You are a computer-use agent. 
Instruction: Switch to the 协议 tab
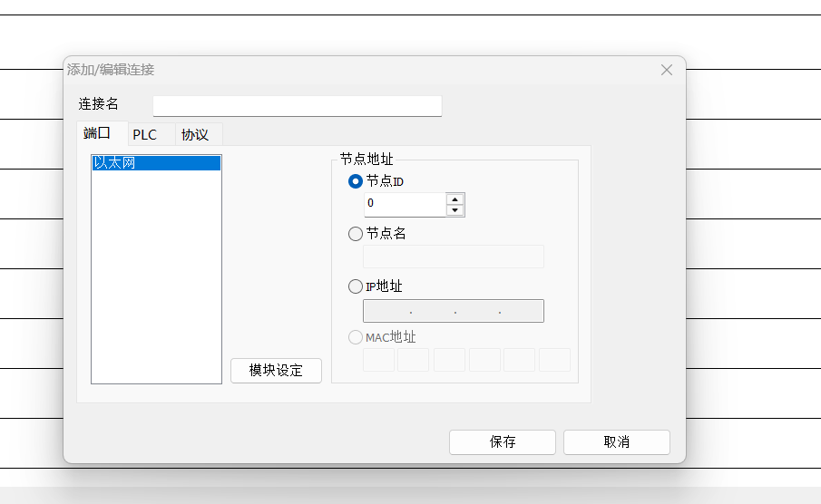195,135
